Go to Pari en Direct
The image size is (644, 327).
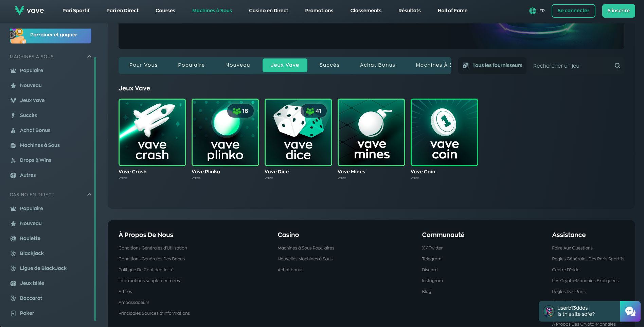click(122, 11)
